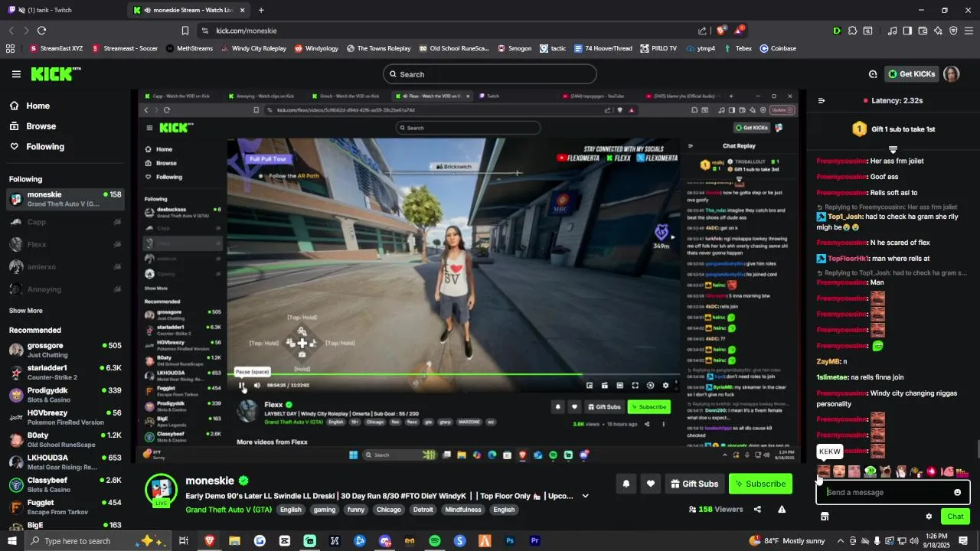Open Task View in the taskbar
Screen dimensions: 980x551
click(184, 541)
